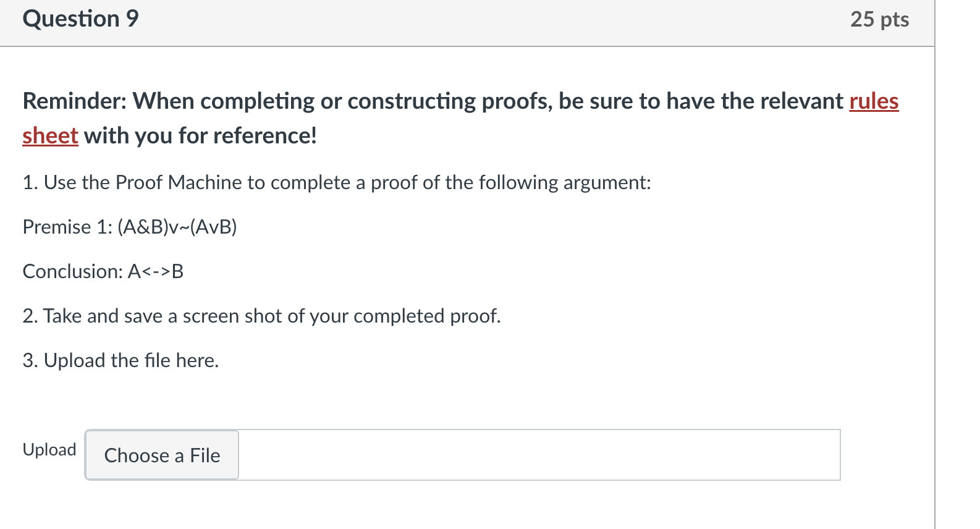980x529 pixels.
Task: Click the question header divider bar
Action: (x=463, y=44)
